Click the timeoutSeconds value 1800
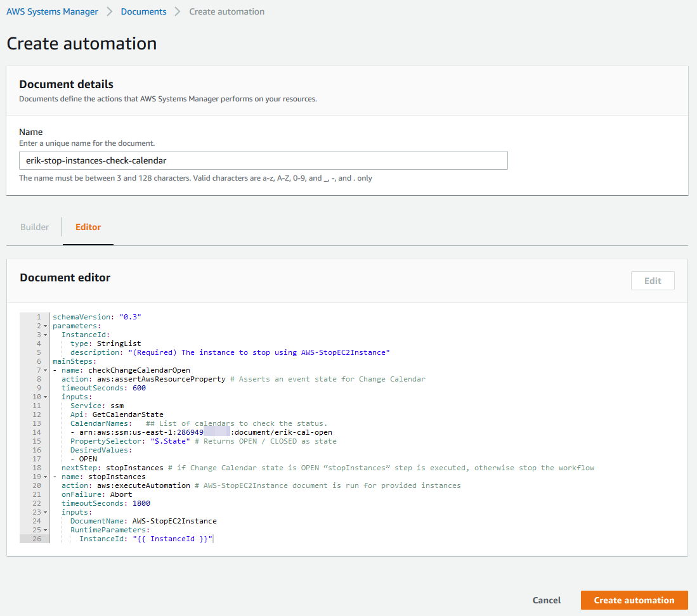Viewport: 697px width, 616px height. 141,503
